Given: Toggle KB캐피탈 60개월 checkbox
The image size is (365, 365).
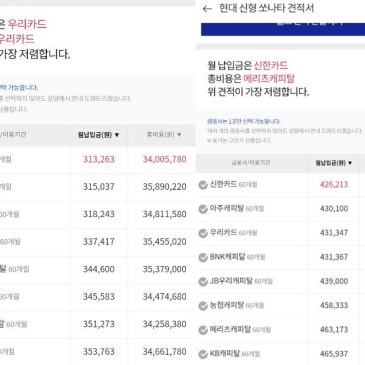Looking at the screenshot, I should click(x=203, y=354).
